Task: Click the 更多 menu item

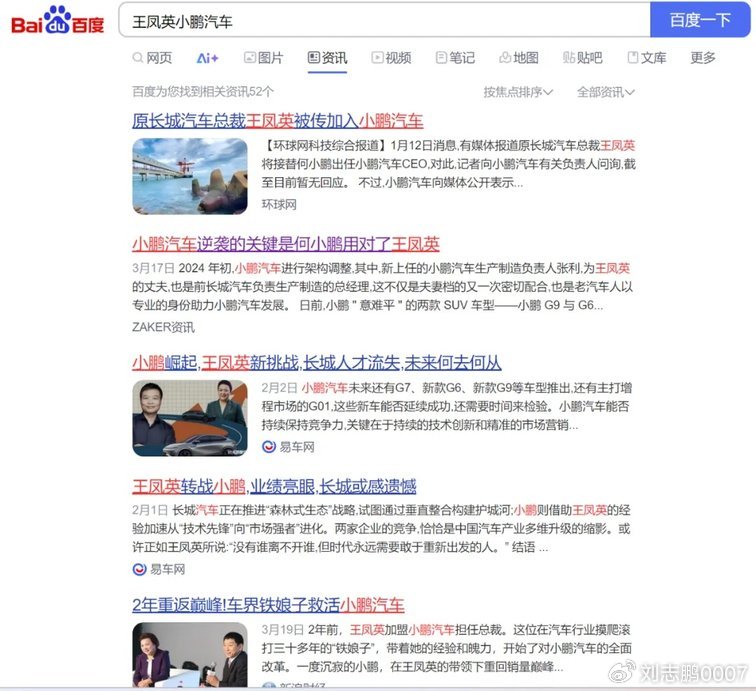Action: (703, 58)
